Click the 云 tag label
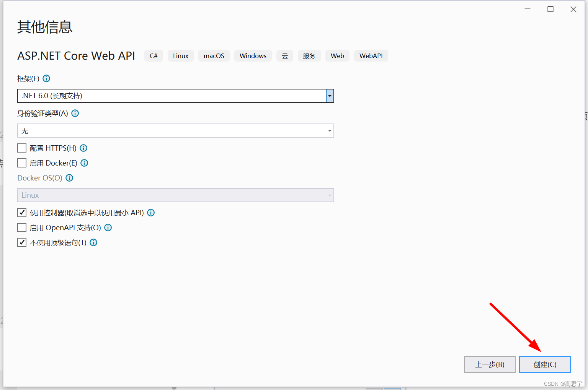This screenshot has width=588, height=390. click(x=285, y=56)
